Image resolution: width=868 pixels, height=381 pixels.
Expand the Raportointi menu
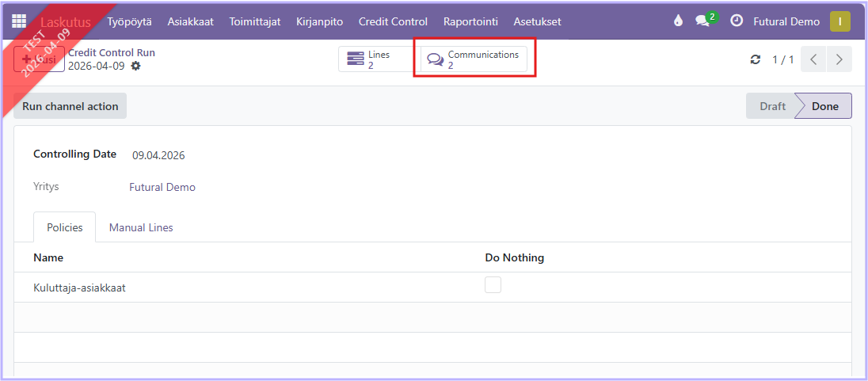pyautogui.click(x=470, y=21)
